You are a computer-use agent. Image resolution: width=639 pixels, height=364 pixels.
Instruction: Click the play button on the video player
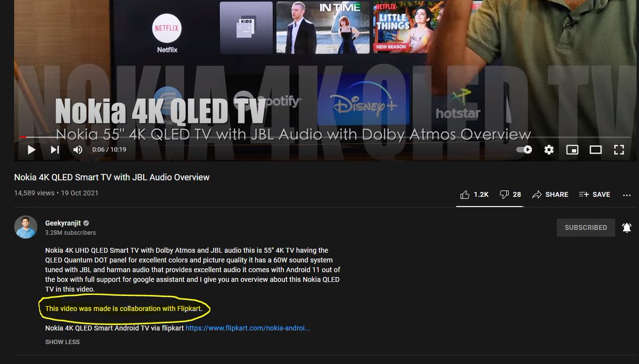31,150
